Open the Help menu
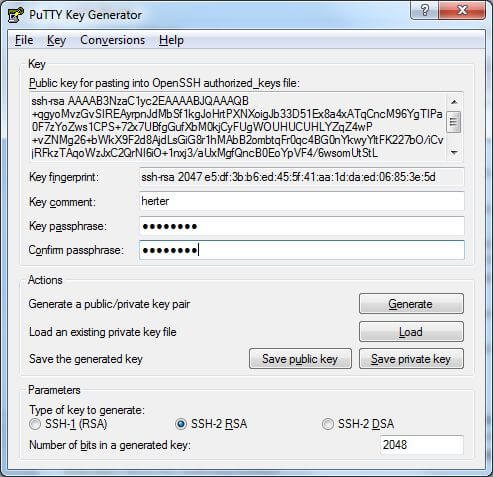Image resolution: width=493 pixels, height=477 pixels. pos(171,40)
